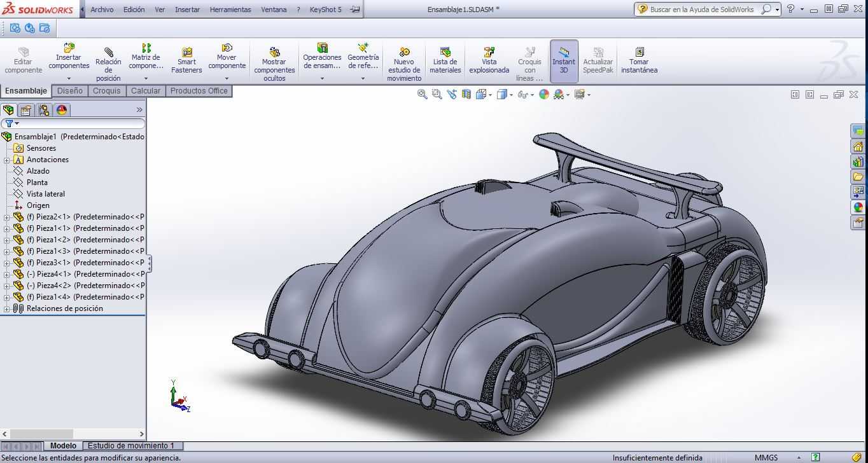
Task: Open the ConfigurationManager tab icon
Action: [x=44, y=110]
